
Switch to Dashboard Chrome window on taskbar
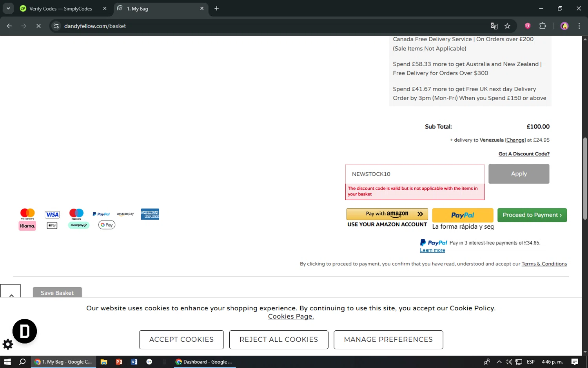click(x=204, y=362)
